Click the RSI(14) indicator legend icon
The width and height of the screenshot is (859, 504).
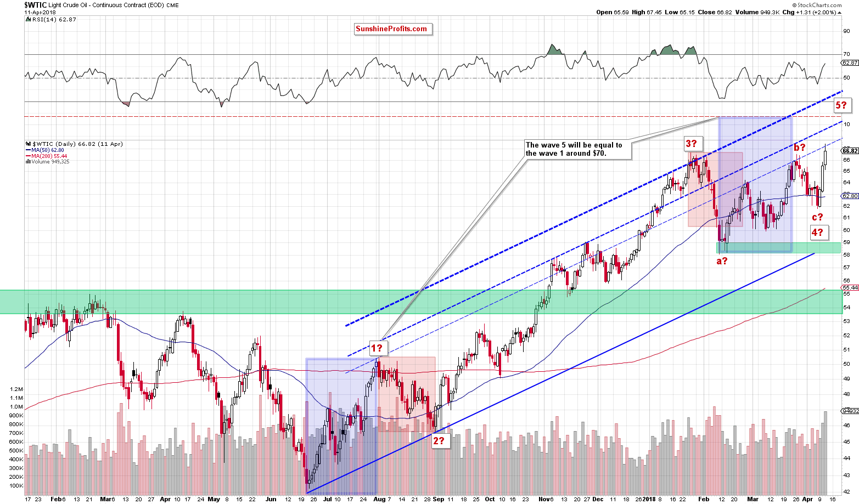[28, 19]
